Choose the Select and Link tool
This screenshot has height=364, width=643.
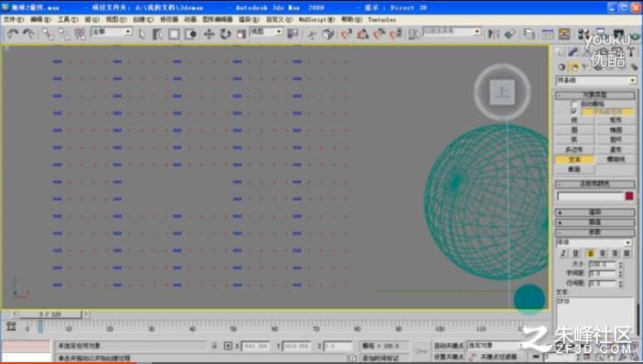48,34
